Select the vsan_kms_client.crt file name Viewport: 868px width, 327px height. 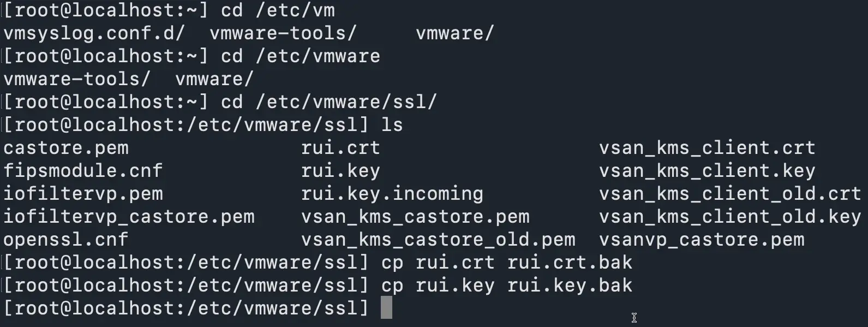(707, 148)
